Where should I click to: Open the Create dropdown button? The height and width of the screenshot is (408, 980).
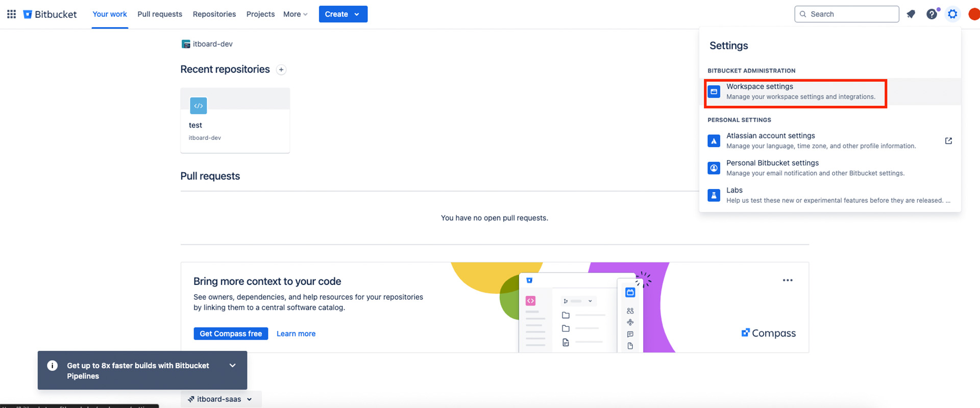pyautogui.click(x=343, y=14)
